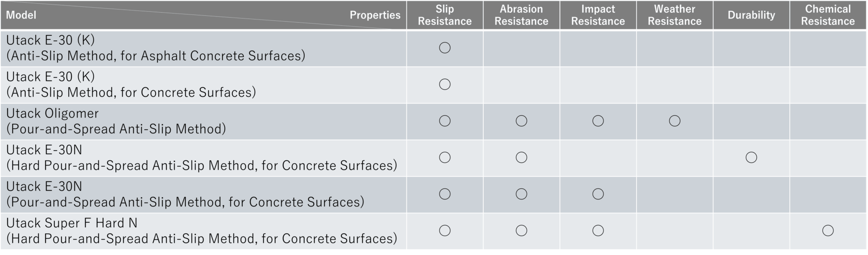Click the Properties header label
The width and height of the screenshot is (868, 255).
click(x=375, y=15)
